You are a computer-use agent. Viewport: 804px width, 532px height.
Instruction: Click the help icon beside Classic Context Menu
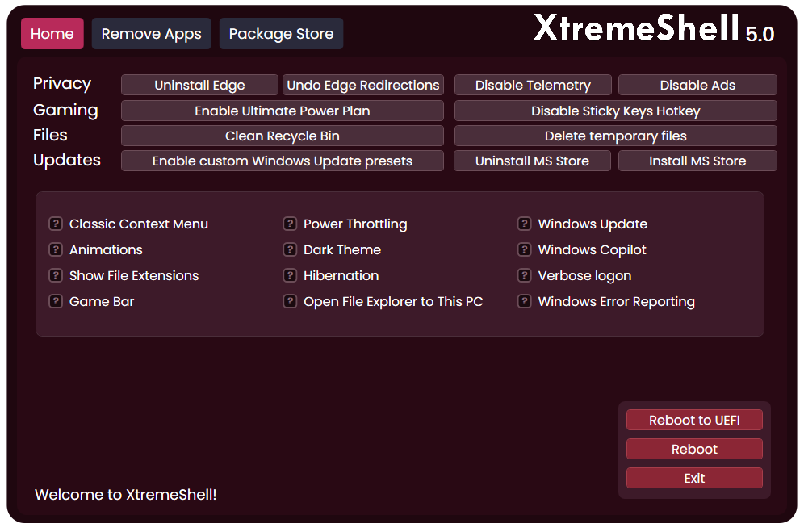[x=56, y=224]
